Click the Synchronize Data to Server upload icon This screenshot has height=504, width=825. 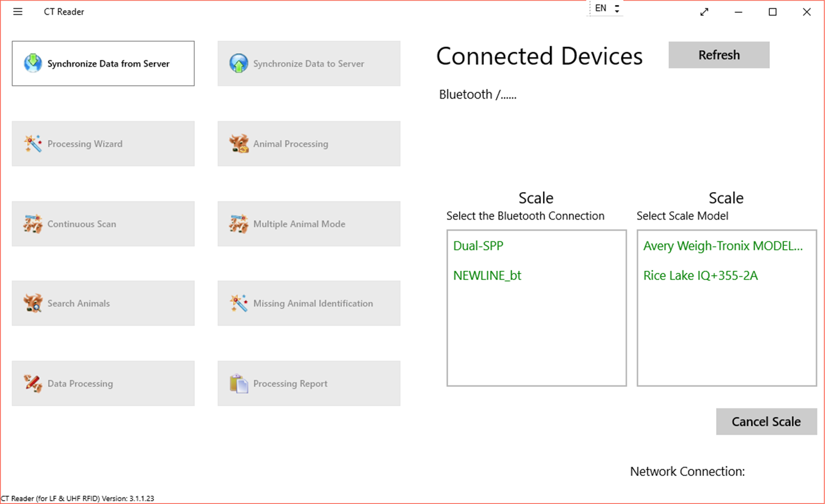click(238, 63)
